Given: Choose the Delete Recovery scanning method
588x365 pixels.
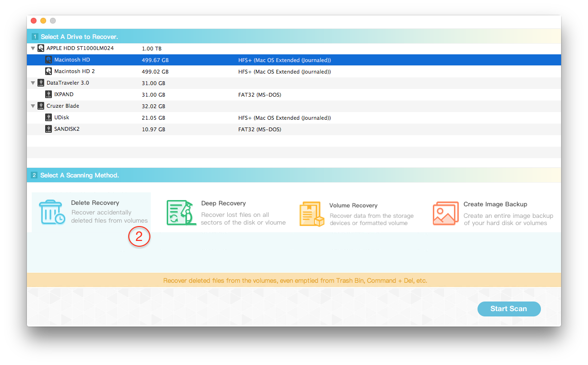Looking at the screenshot, I should point(91,213).
